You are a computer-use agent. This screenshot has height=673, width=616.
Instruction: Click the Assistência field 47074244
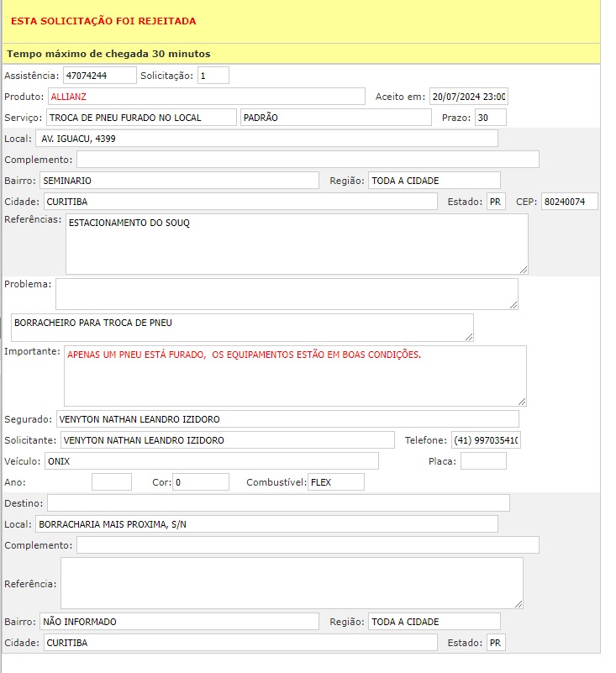pos(100,76)
